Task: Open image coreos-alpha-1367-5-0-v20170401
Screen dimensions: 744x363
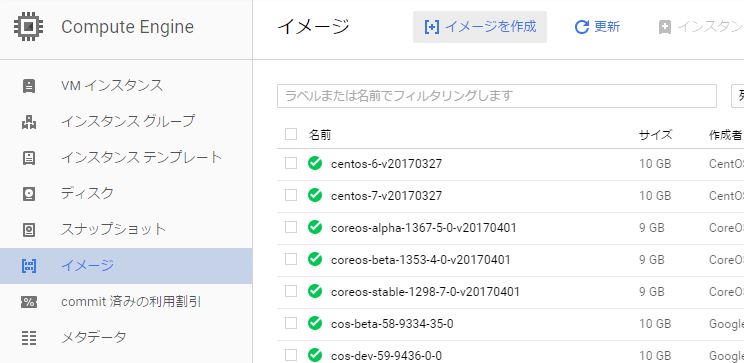Action: click(x=424, y=228)
